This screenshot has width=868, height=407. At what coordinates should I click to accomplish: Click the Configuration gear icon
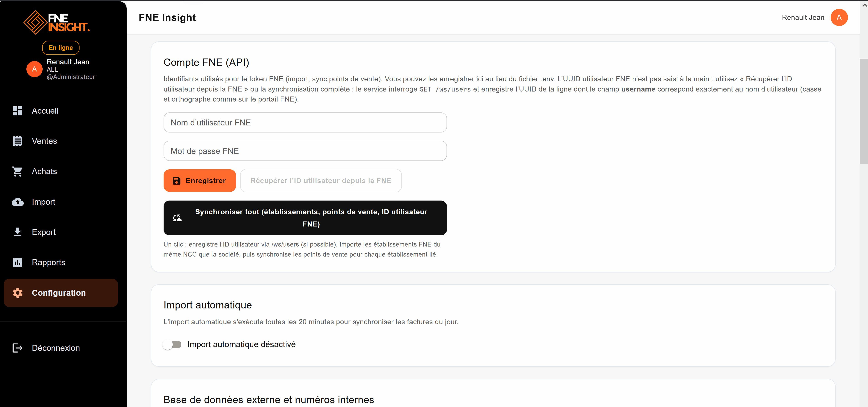click(x=18, y=293)
